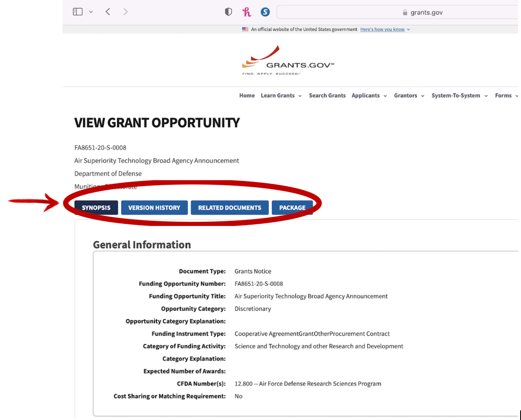Go to the Home menu item

click(x=247, y=95)
